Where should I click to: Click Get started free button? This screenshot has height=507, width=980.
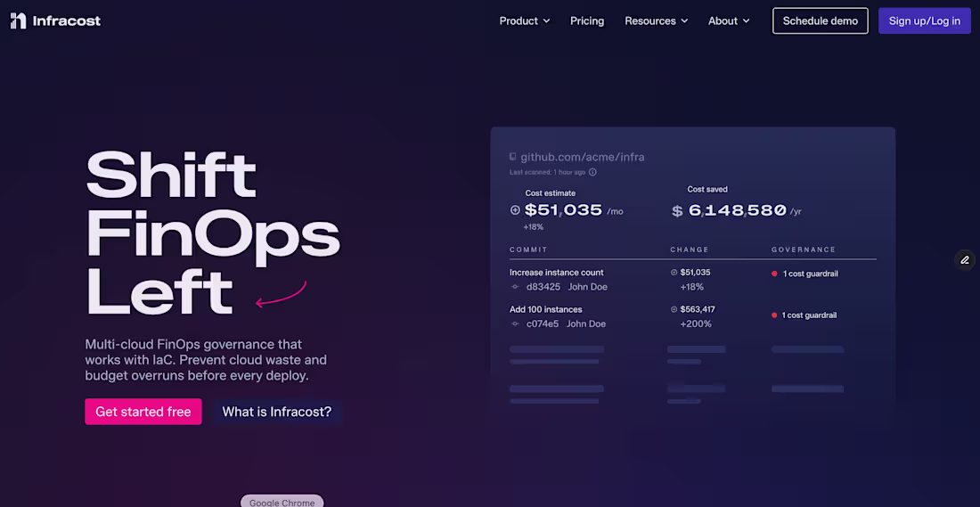(143, 412)
